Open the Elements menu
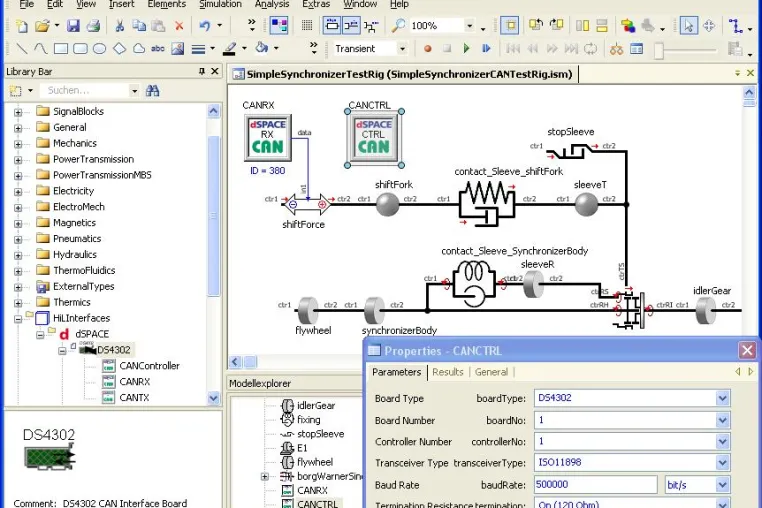Screen dimensions: 762x508 [167, 4]
